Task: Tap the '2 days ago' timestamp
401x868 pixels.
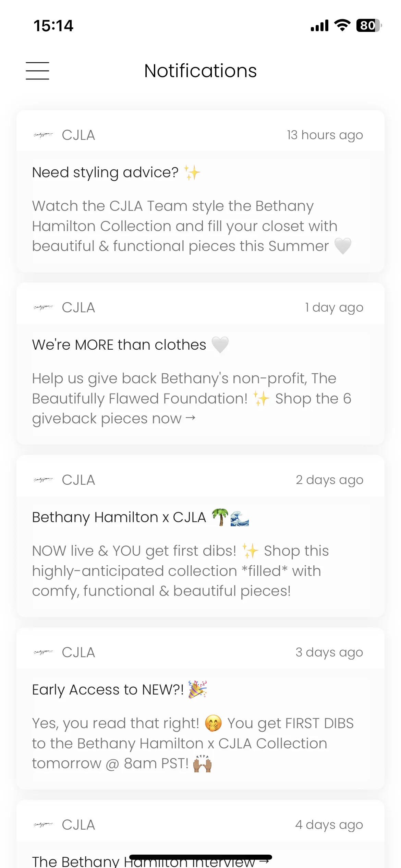Action: 329,480
